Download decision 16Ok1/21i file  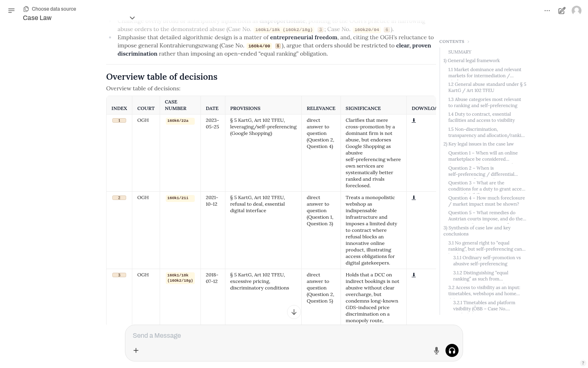point(414,198)
